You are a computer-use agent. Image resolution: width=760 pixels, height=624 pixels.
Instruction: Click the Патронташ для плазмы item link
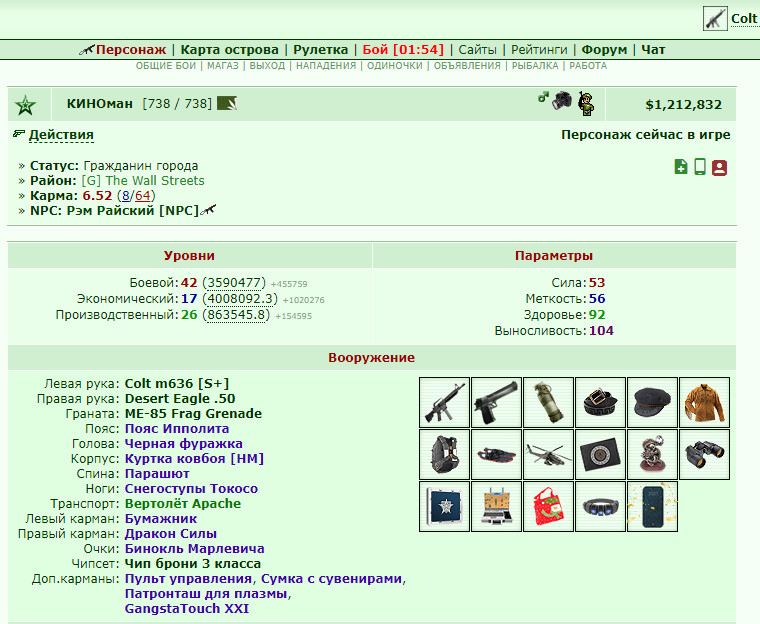(x=206, y=594)
